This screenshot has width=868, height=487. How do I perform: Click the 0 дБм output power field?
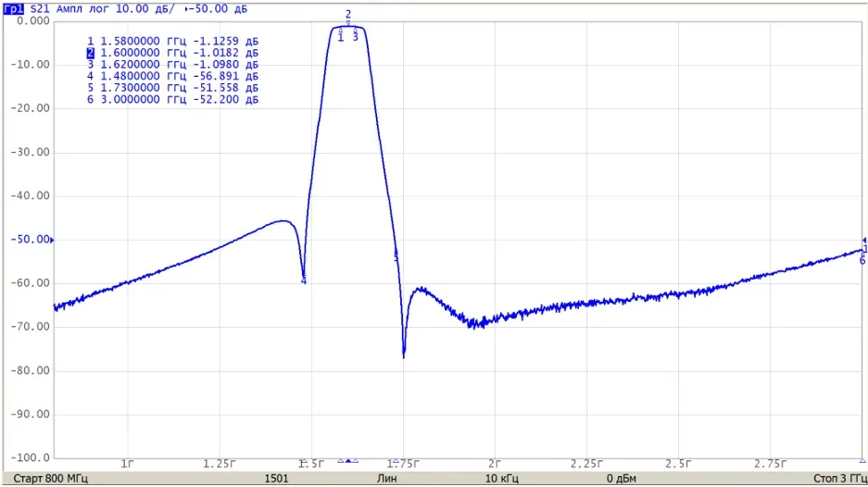click(x=621, y=478)
